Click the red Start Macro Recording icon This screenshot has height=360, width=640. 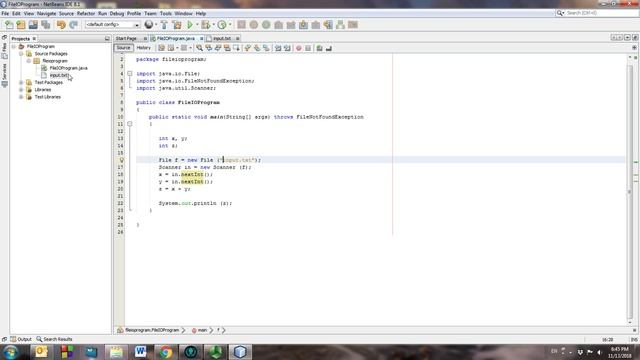point(299,48)
